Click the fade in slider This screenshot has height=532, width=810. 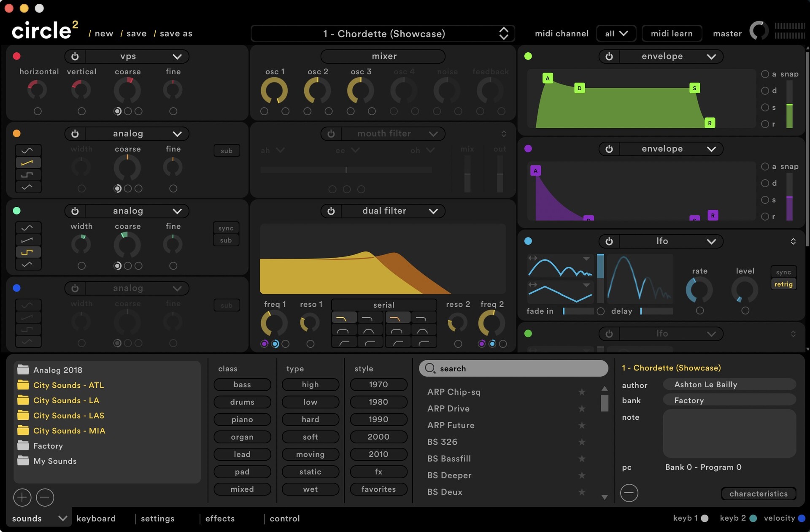click(x=578, y=311)
